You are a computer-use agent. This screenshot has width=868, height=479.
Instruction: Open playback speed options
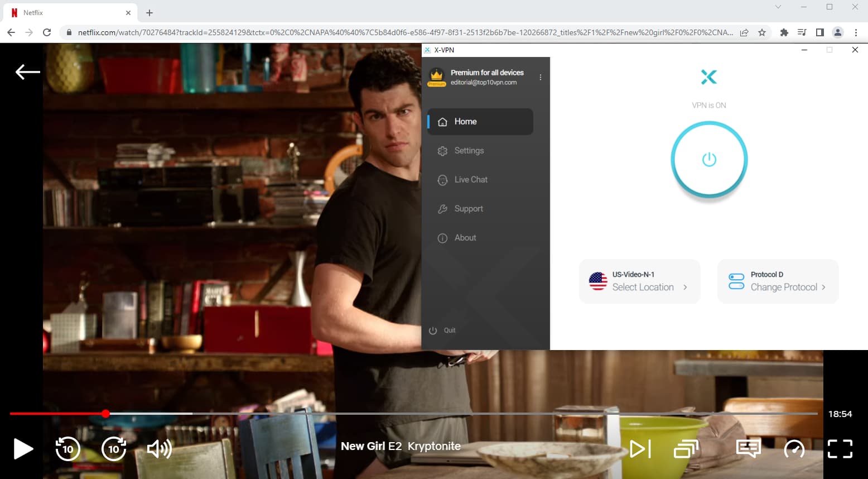tap(794, 449)
